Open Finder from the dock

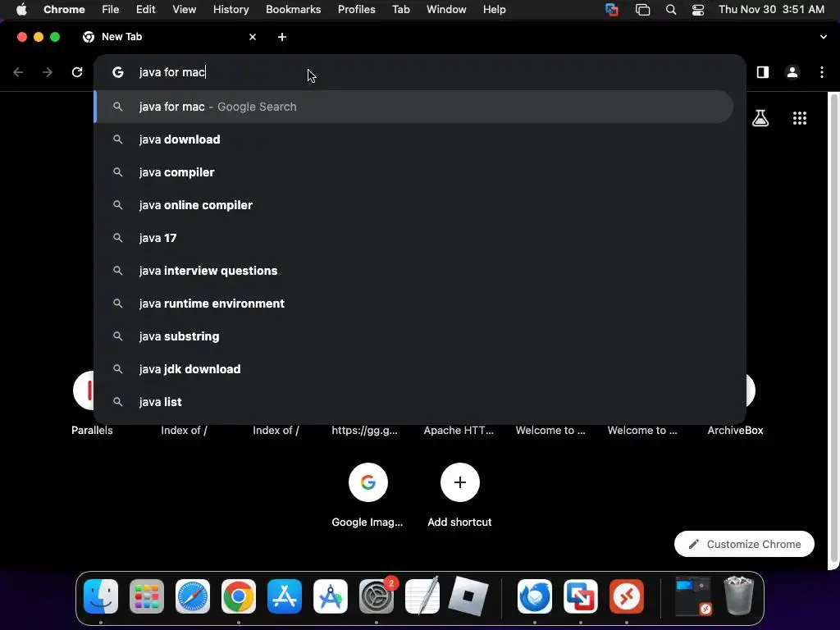coord(101,596)
